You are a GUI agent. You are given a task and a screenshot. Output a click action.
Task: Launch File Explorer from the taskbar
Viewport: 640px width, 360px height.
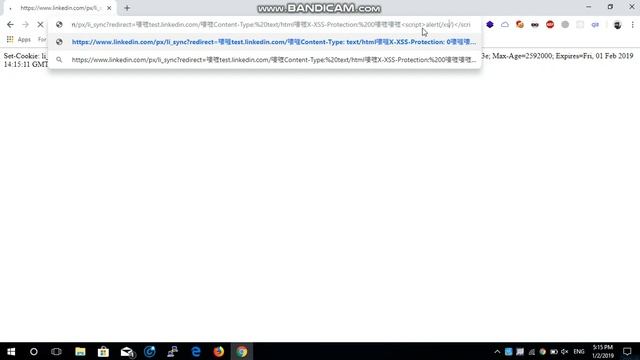point(80,351)
